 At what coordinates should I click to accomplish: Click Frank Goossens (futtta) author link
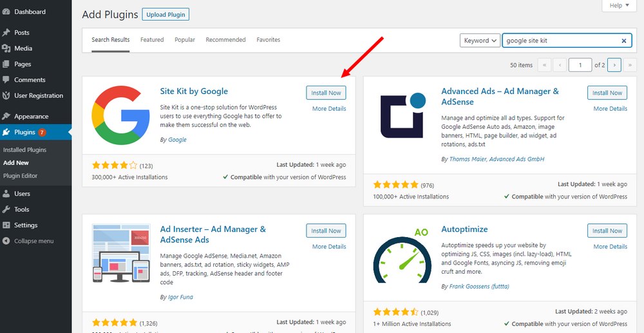click(479, 286)
